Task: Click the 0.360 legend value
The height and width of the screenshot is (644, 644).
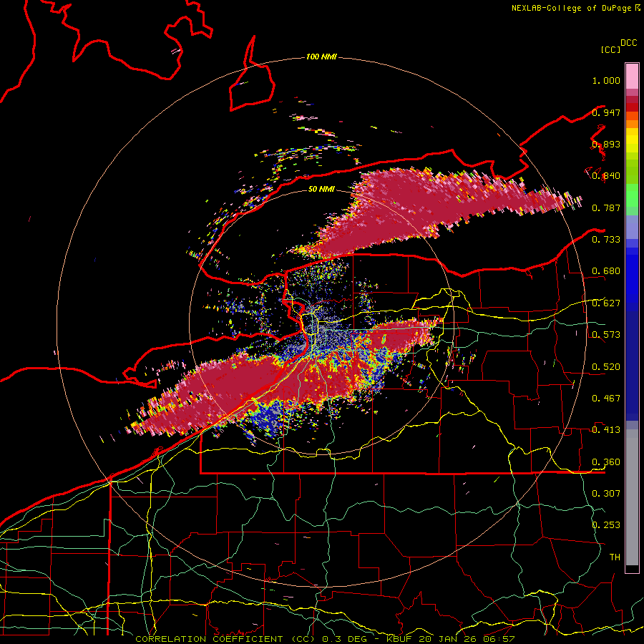Action: point(606,462)
